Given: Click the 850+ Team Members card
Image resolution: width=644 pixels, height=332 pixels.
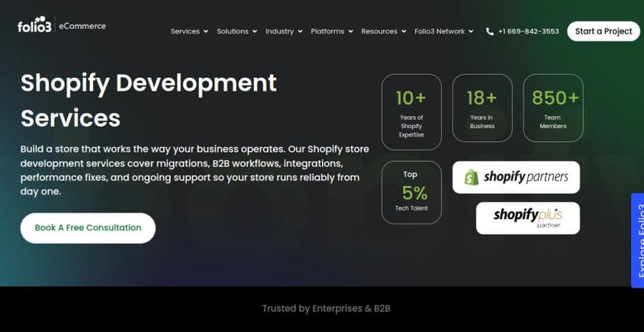Looking at the screenshot, I should 553,108.
